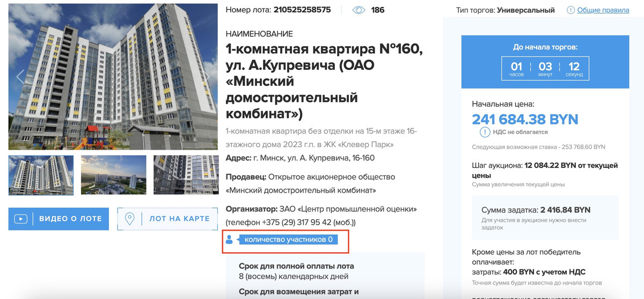Click Срок для полной оплаты лота text

[296, 266]
